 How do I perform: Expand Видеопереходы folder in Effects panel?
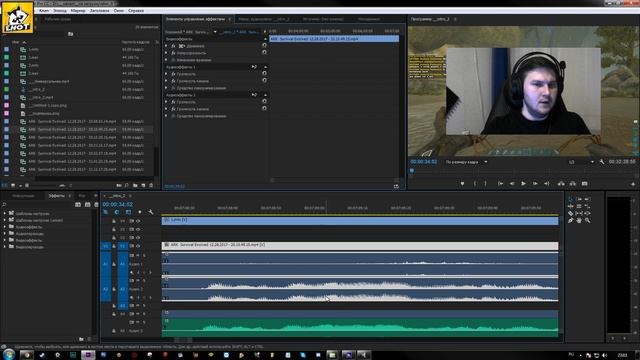[5, 247]
